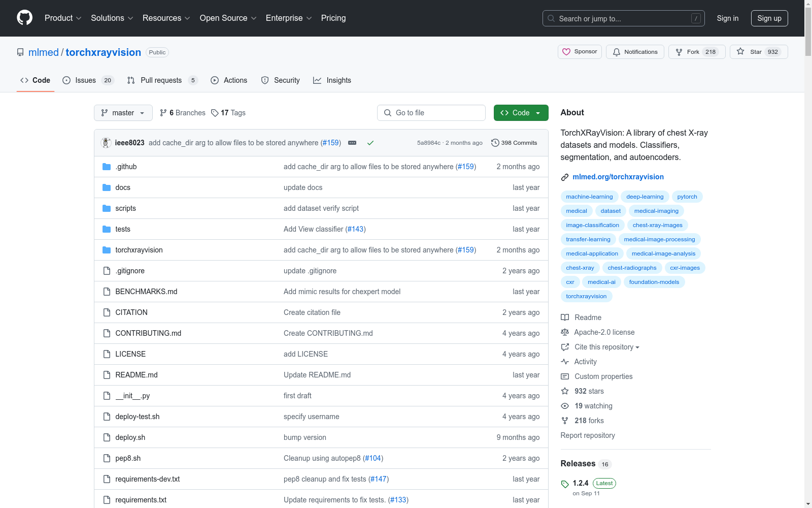Expand the Resources navigation menu
812x508 pixels.
166,18
